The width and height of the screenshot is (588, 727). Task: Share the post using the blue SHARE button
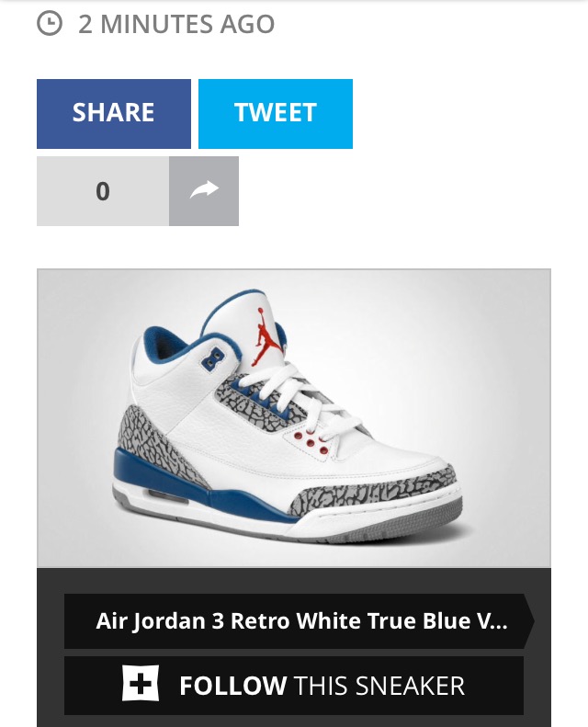point(114,114)
